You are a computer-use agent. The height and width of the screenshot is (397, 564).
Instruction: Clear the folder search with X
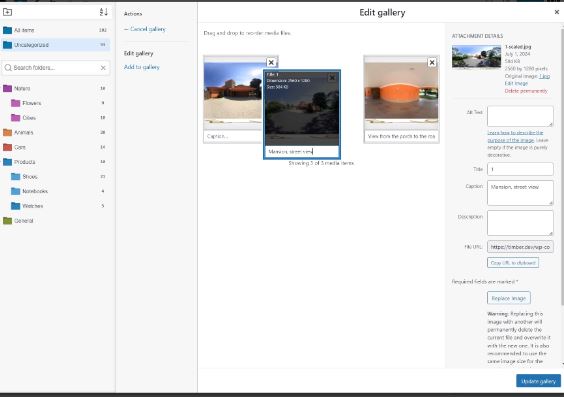click(x=103, y=68)
